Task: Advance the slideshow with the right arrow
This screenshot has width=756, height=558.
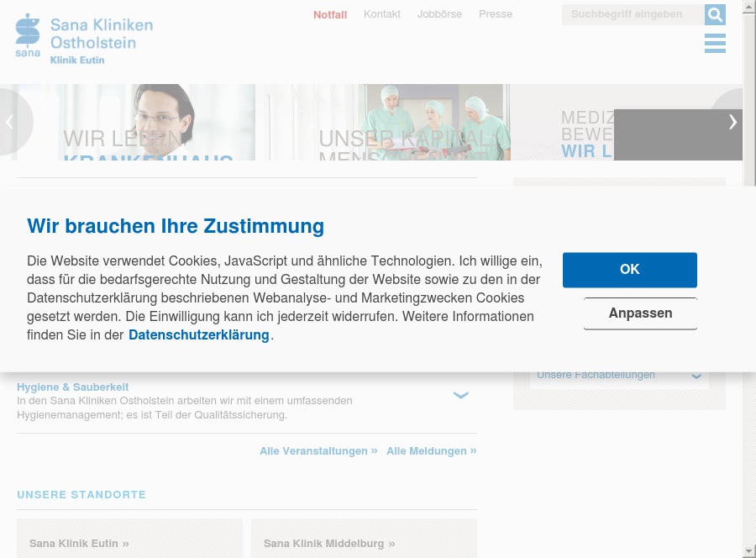Action: tap(732, 121)
